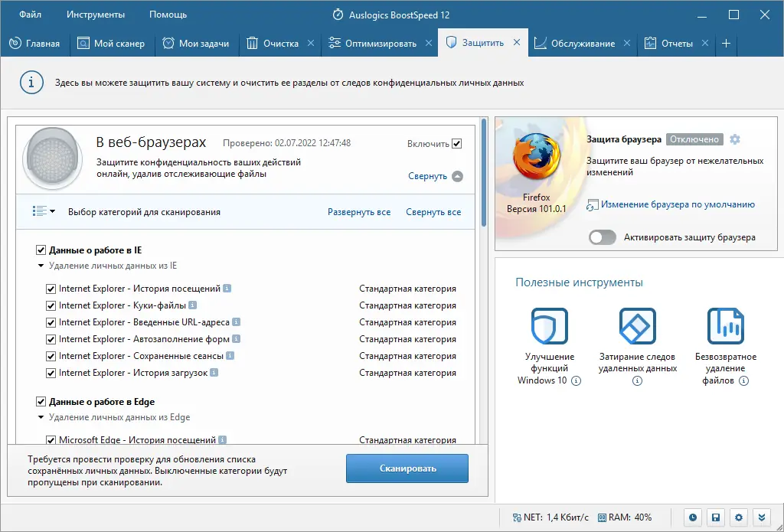
Task: Click the Отключено status badge
Action: pos(694,139)
